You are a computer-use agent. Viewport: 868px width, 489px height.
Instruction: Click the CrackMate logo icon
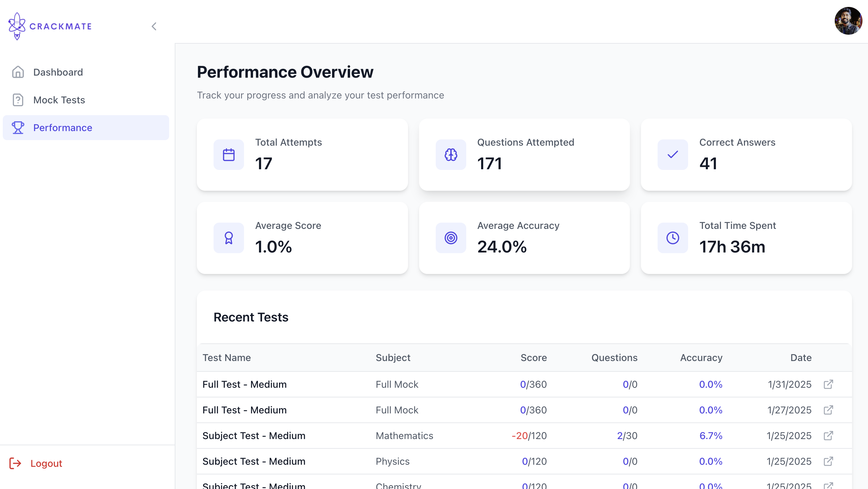click(x=17, y=26)
